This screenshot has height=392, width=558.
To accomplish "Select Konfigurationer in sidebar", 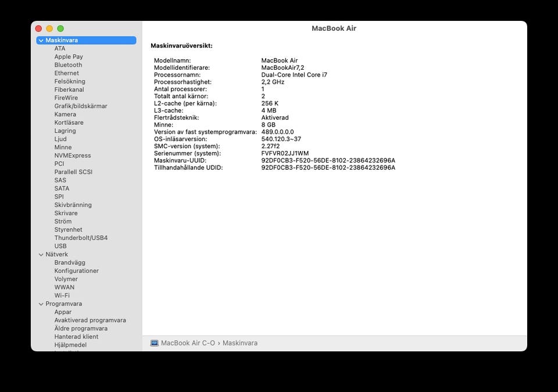I will pyautogui.click(x=77, y=271).
